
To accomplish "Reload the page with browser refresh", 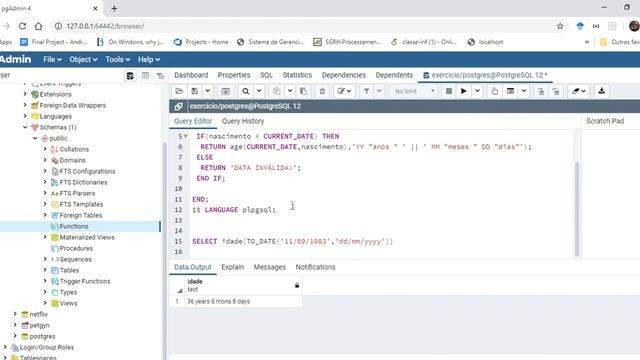I will [22, 26].
